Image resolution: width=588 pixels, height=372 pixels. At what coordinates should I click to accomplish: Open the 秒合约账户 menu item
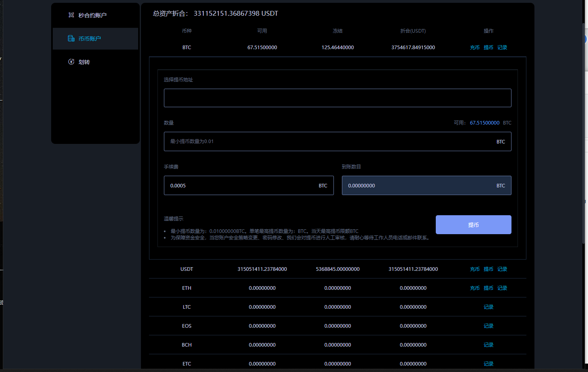click(92, 15)
